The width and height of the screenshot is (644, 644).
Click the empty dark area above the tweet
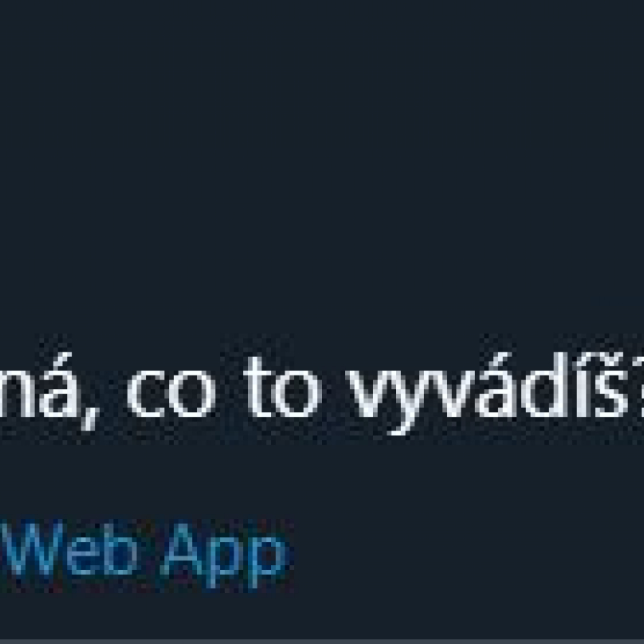point(322,164)
